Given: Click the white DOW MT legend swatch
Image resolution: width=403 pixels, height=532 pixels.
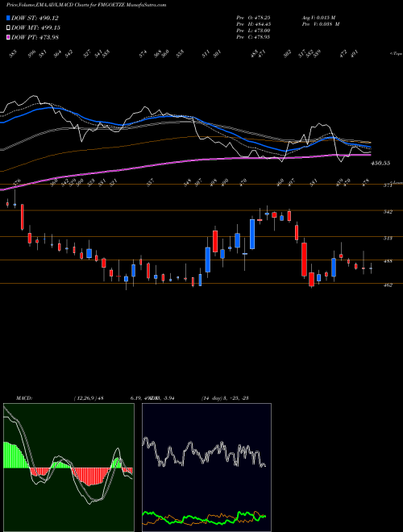Looking at the screenshot, I should point(8,27).
